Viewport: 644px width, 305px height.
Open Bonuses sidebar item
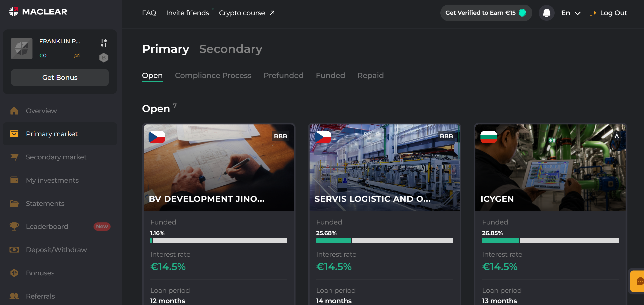point(60,273)
